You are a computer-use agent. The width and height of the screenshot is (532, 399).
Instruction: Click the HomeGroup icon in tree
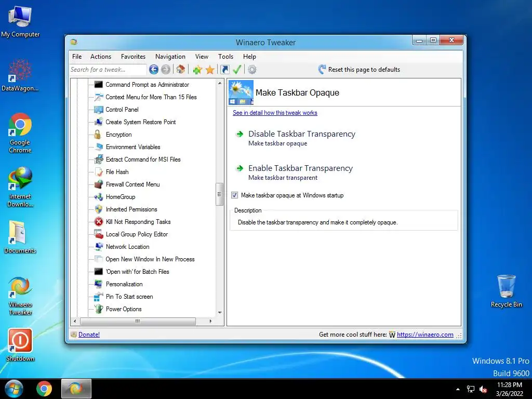coord(99,197)
